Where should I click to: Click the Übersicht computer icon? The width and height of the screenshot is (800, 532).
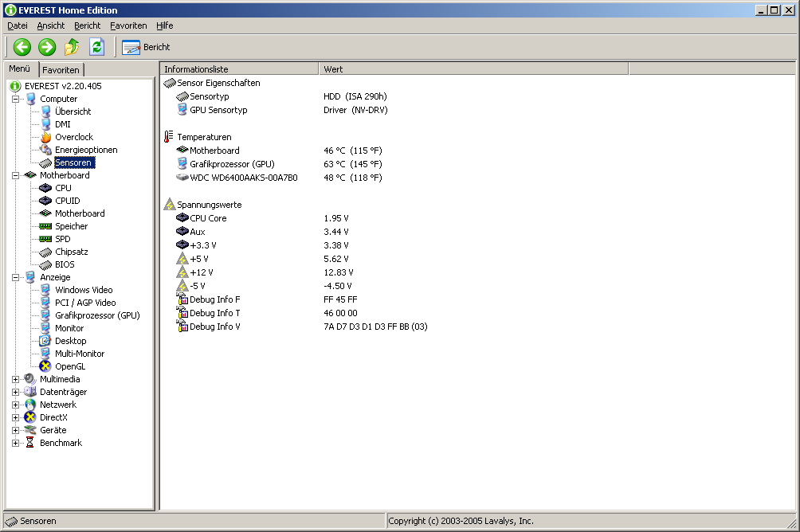coord(46,111)
